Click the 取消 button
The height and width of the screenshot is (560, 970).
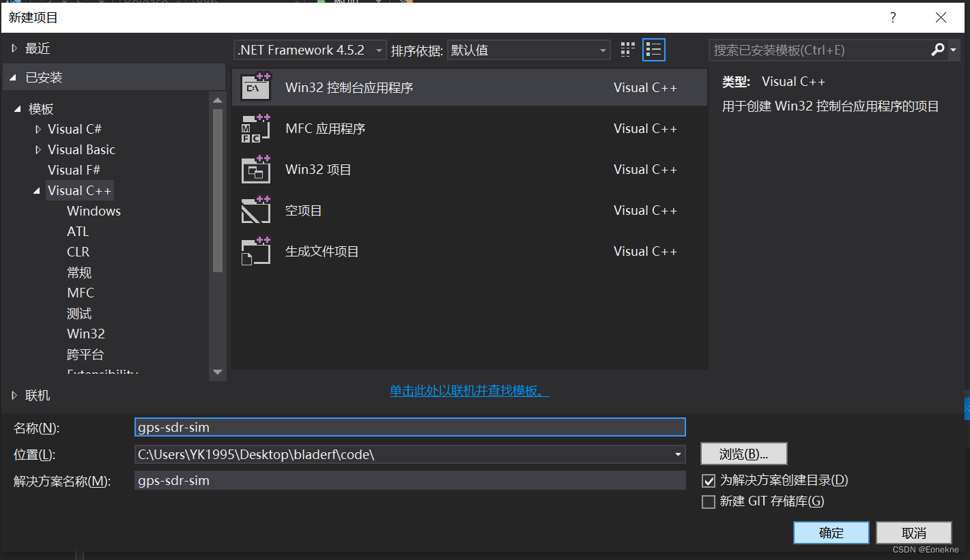[914, 533]
